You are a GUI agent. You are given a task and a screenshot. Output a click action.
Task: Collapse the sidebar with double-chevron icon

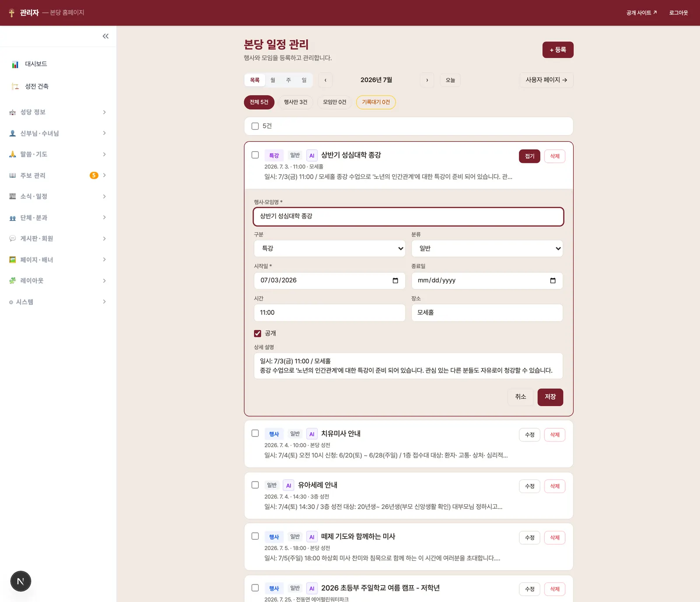point(105,36)
